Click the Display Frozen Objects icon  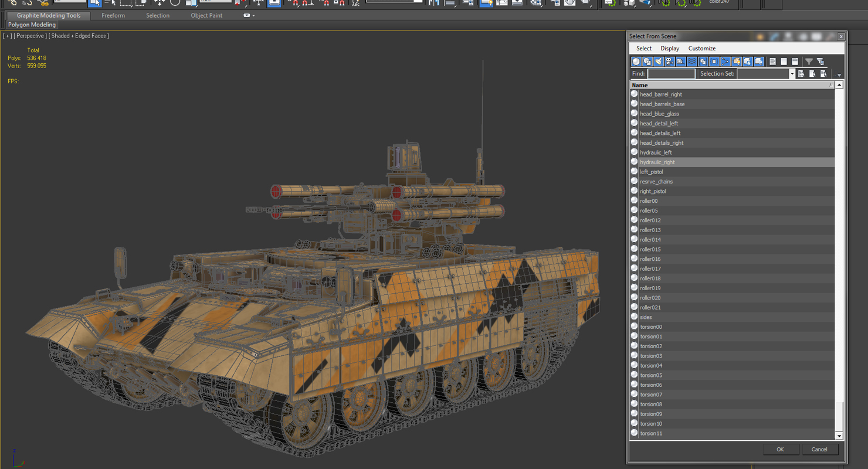click(x=748, y=62)
